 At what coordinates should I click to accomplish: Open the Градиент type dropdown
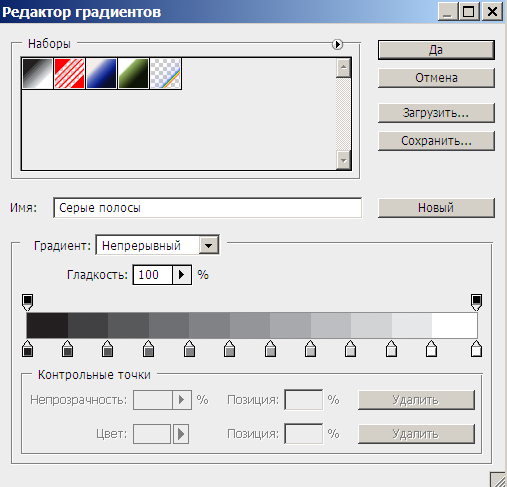pos(209,246)
